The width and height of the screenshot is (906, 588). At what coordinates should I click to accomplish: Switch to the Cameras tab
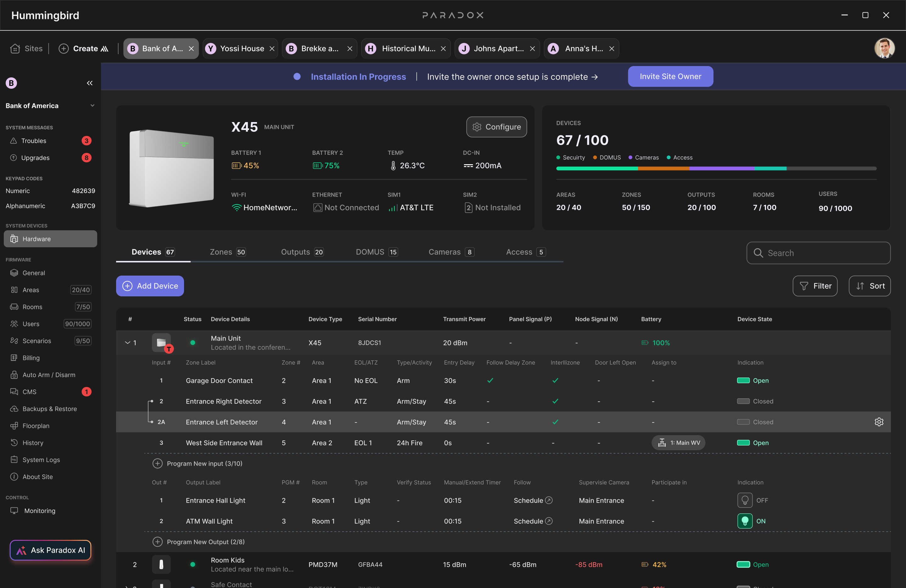[x=451, y=252]
